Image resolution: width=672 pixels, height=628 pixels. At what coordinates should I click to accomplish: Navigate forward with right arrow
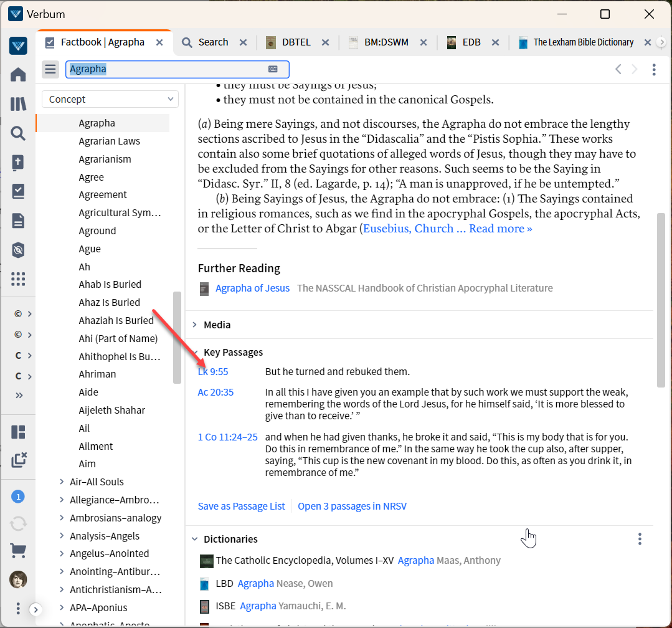click(635, 69)
